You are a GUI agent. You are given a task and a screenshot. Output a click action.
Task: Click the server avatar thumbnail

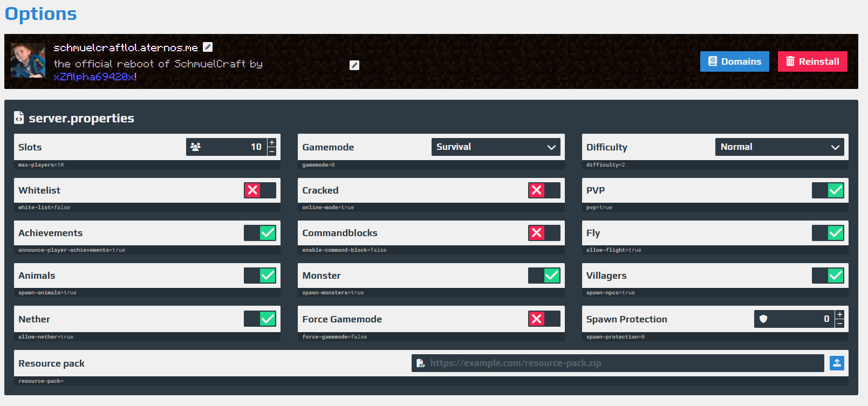click(x=28, y=60)
